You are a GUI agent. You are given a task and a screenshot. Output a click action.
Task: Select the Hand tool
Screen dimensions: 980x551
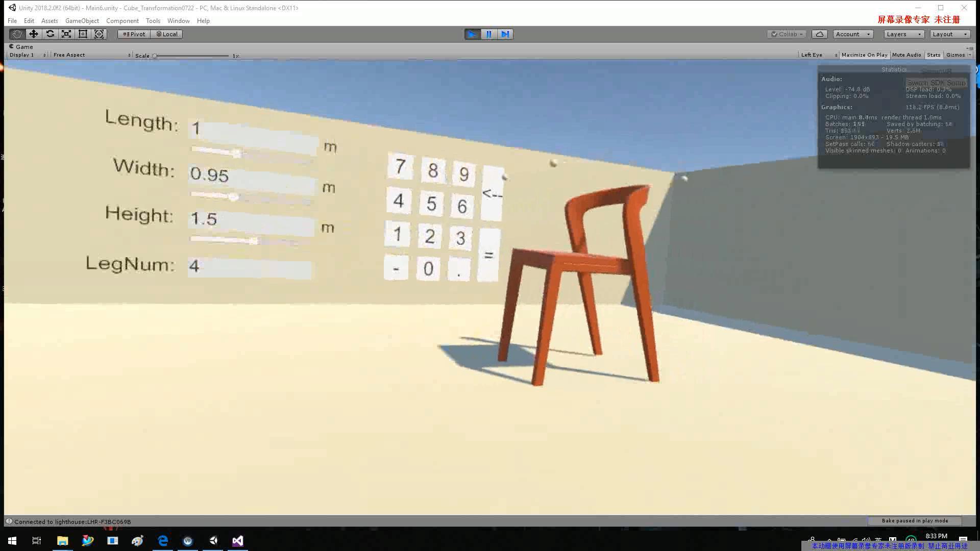(x=17, y=34)
